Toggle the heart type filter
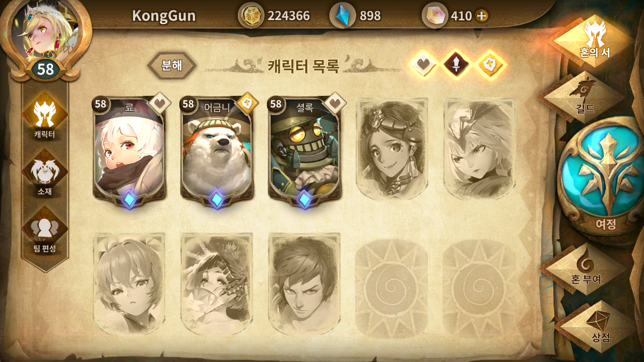 pos(422,65)
